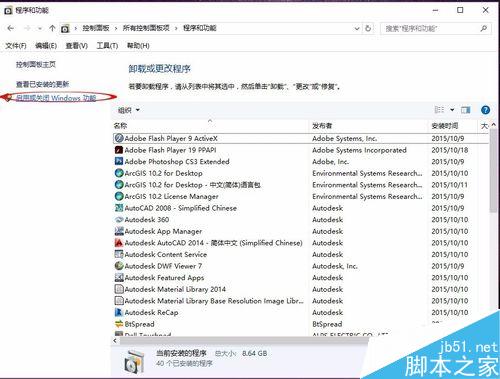
Task: Click the vertical scrollbar of program list
Action: point(493,171)
